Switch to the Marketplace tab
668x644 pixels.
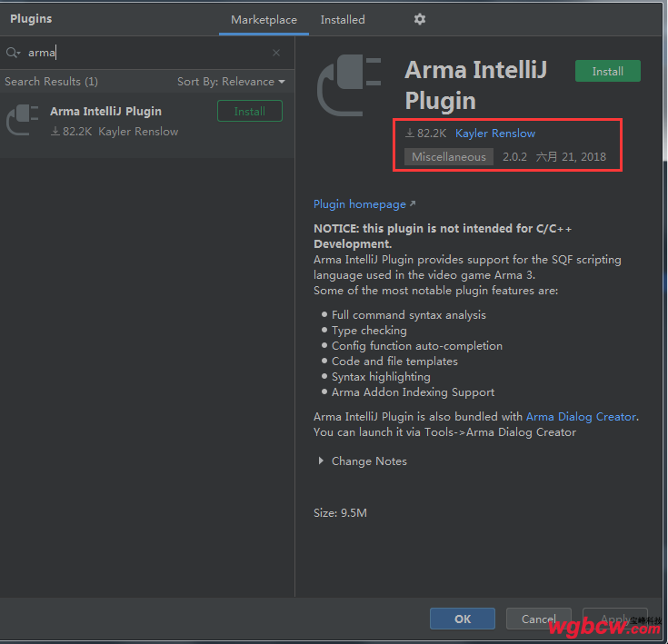(264, 20)
